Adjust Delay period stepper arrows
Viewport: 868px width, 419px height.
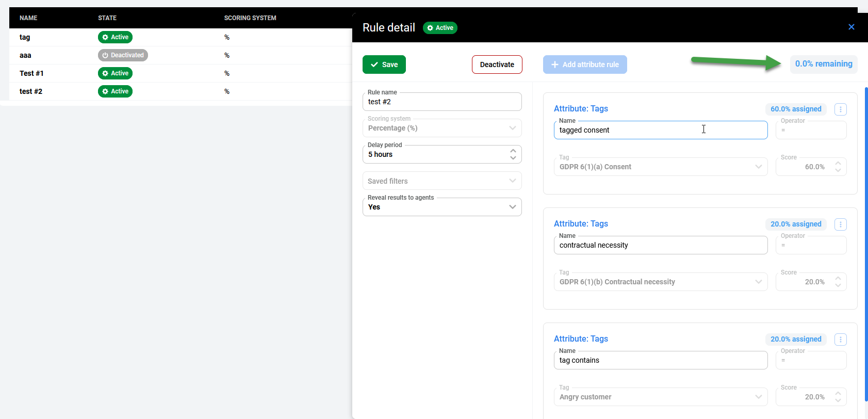point(513,154)
